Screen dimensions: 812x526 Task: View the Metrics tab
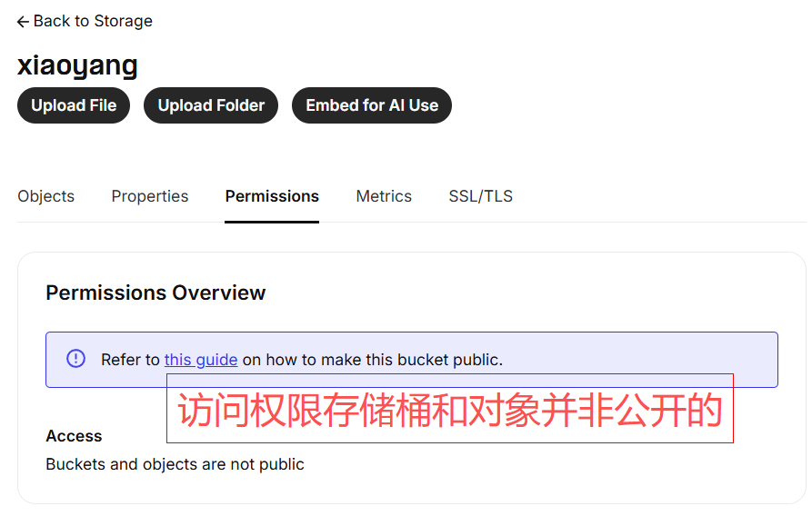click(x=384, y=196)
